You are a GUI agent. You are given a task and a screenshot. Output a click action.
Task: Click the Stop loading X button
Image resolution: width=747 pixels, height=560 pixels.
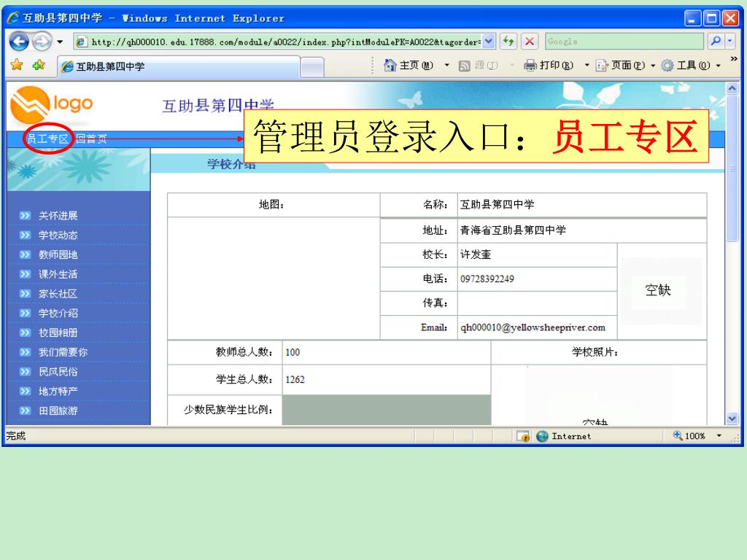pyautogui.click(x=530, y=42)
